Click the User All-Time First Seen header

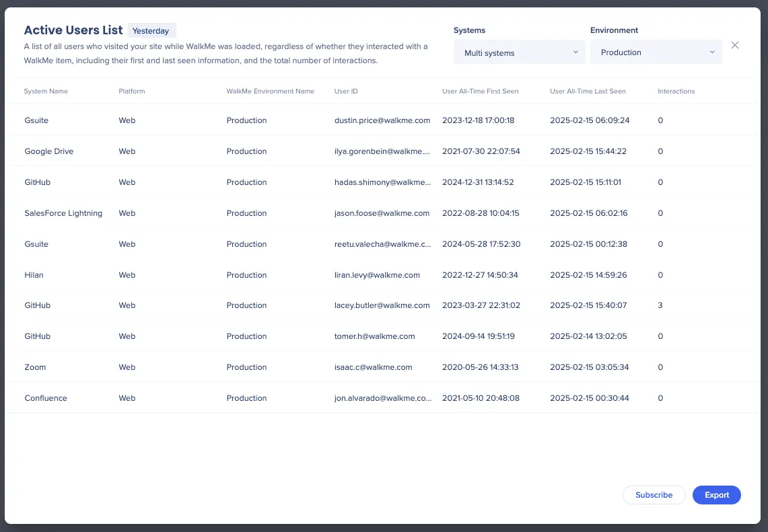click(x=481, y=91)
